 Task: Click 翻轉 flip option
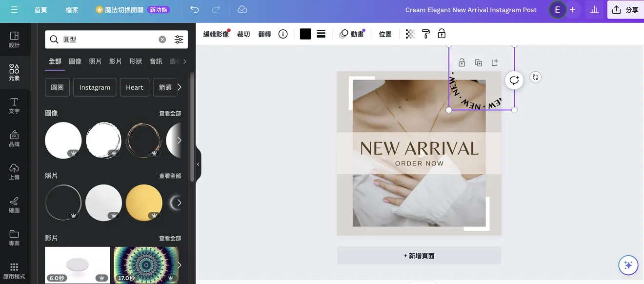(x=264, y=34)
